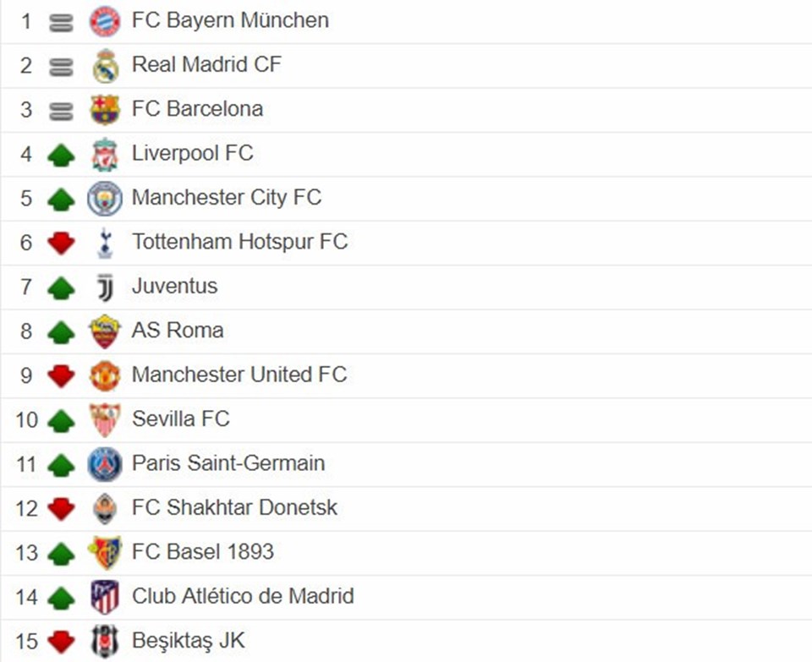Click the FC Bayern München club crest
The height and width of the screenshot is (662, 812).
click(105, 21)
